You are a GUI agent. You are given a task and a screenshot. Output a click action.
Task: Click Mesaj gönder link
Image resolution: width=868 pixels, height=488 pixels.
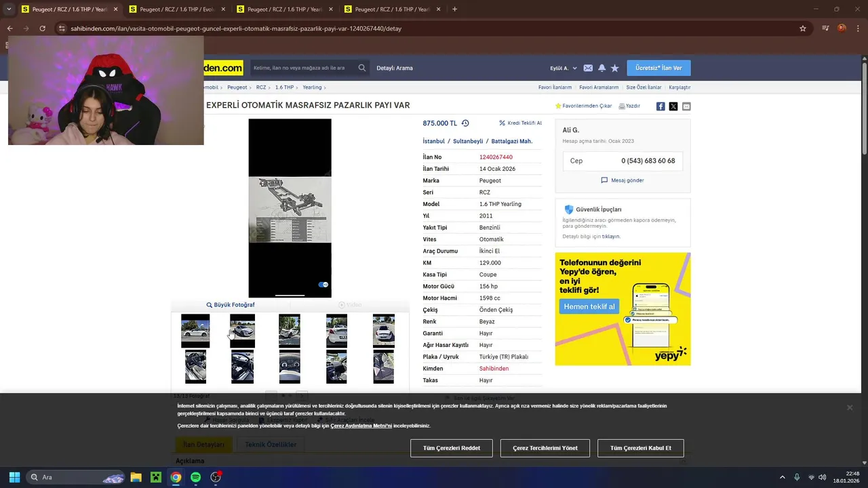click(x=623, y=180)
